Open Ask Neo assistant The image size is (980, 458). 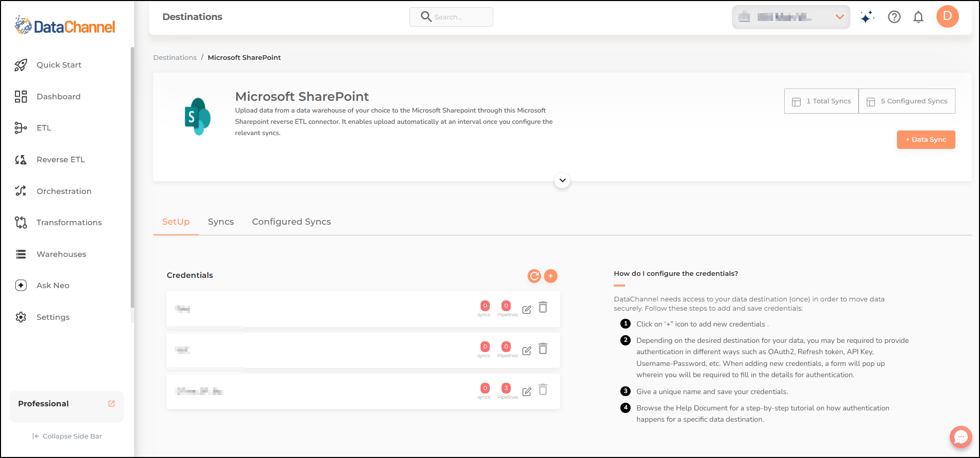click(53, 286)
